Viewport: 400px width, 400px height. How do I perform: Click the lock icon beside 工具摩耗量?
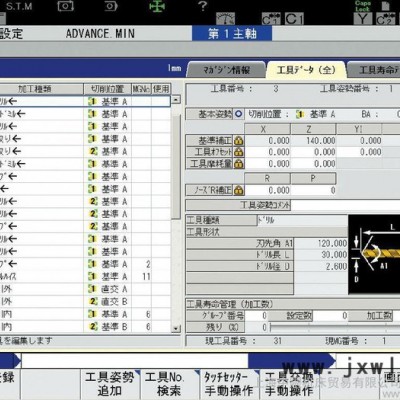tap(238, 164)
